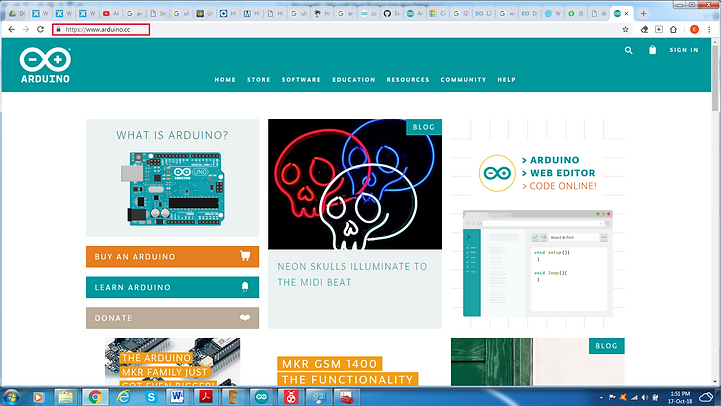
Task: Open the site search magnifier icon
Action: pyautogui.click(x=629, y=50)
